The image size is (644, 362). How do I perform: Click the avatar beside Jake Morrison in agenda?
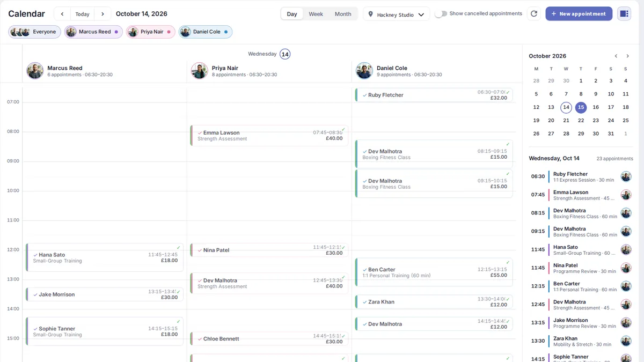click(x=626, y=323)
